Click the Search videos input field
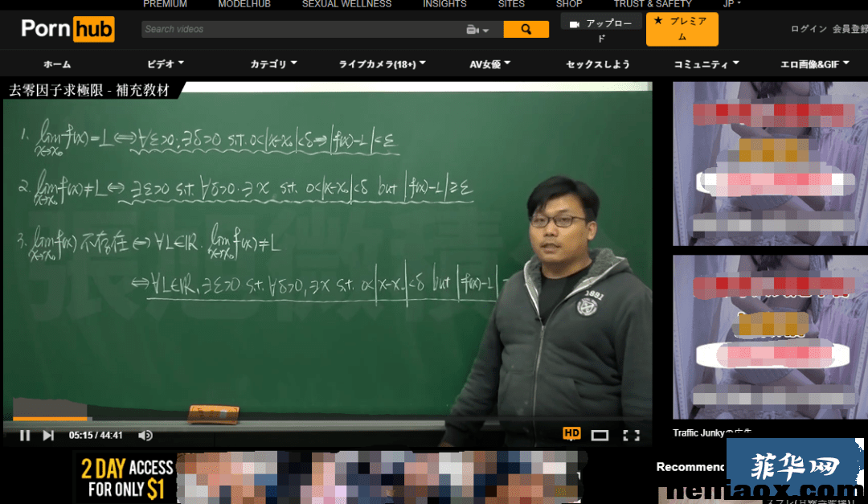The width and height of the screenshot is (868, 504). click(x=303, y=30)
